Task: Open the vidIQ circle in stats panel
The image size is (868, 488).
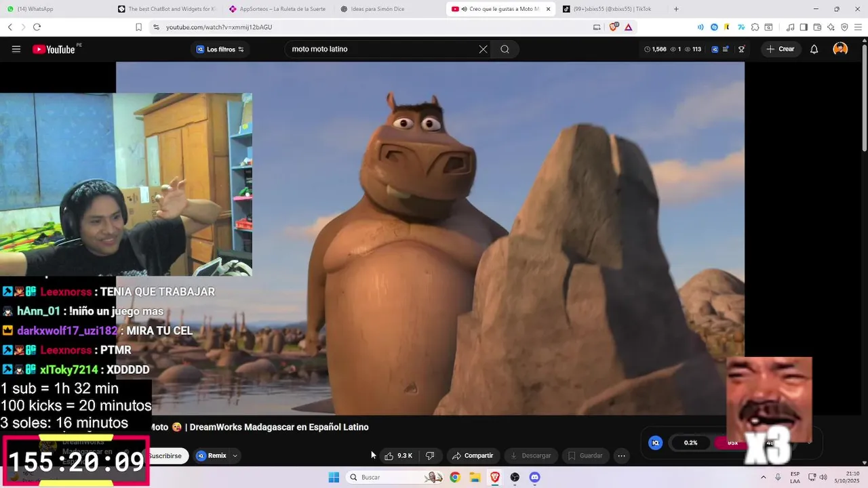Action: pyautogui.click(x=655, y=443)
